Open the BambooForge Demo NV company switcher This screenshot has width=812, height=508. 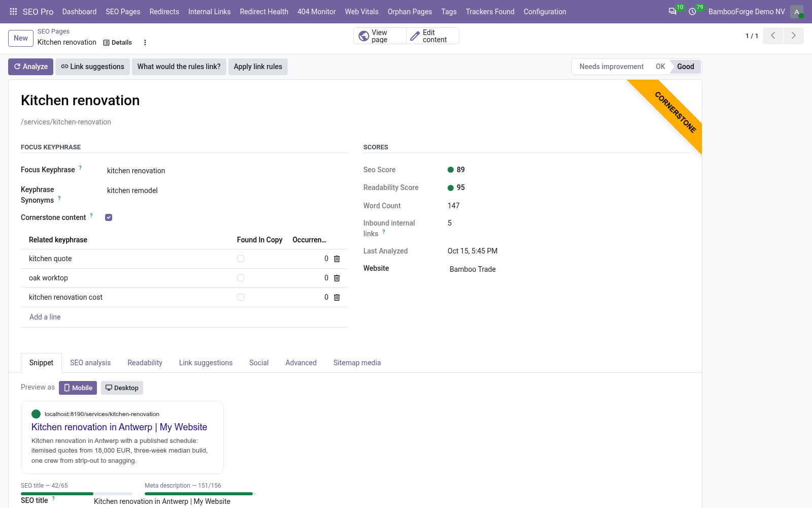pos(747,11)
